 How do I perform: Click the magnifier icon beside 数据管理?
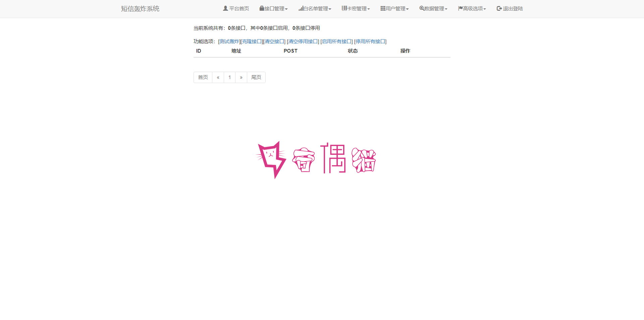(x=422, y=8)
